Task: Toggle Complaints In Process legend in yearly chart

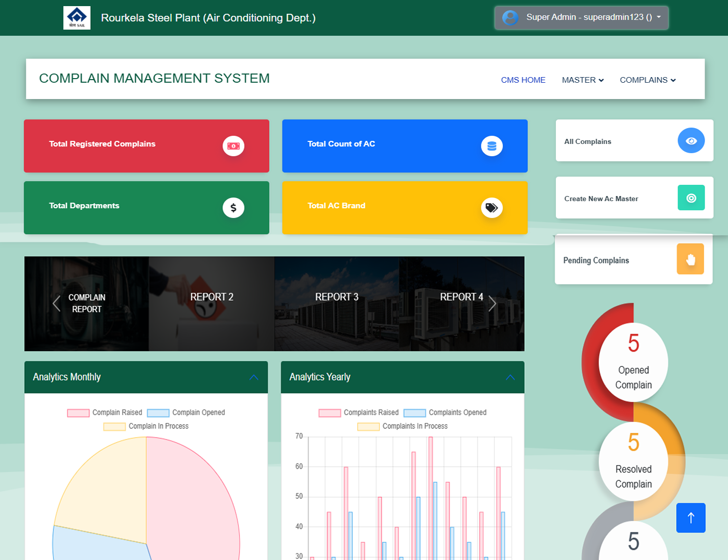Action: (x=403, y=426)
